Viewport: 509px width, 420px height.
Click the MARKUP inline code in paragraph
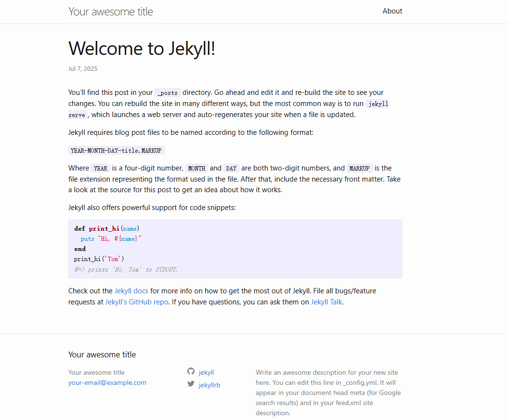(x=359, y=169)
